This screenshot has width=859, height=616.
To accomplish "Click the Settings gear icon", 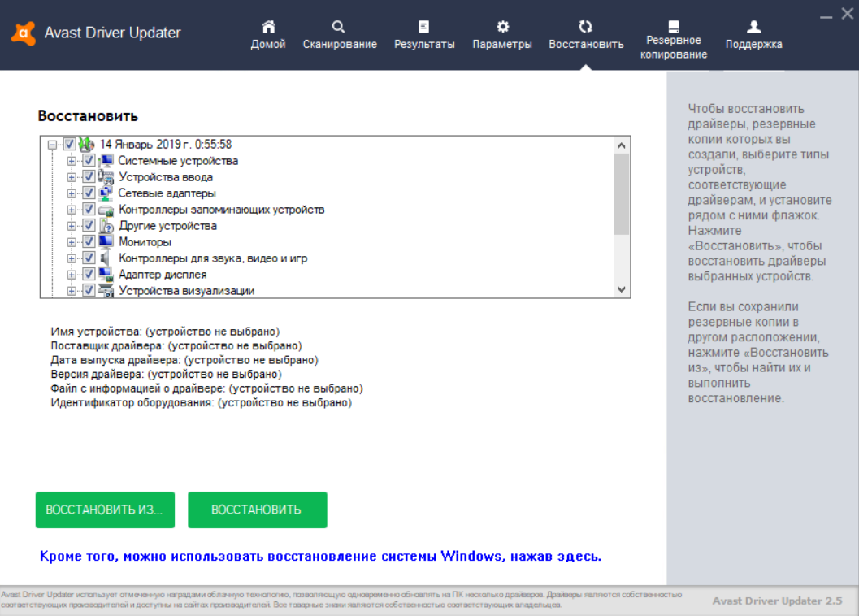I will pos(502,26).
